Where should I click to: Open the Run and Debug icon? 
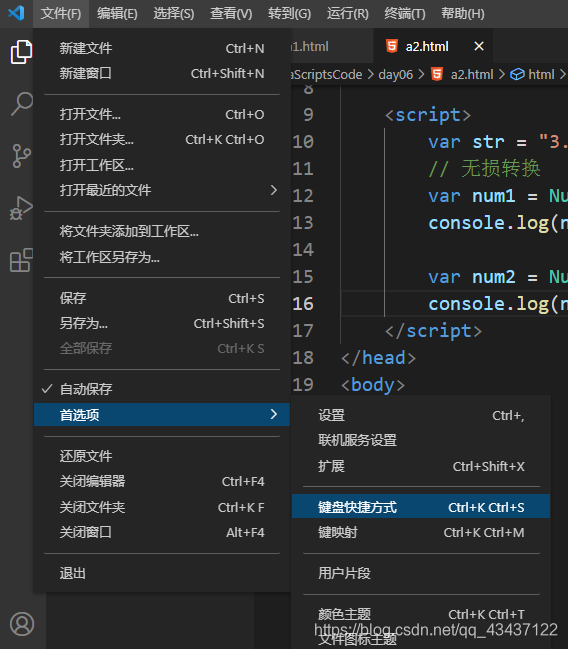(x=22, y=208)
